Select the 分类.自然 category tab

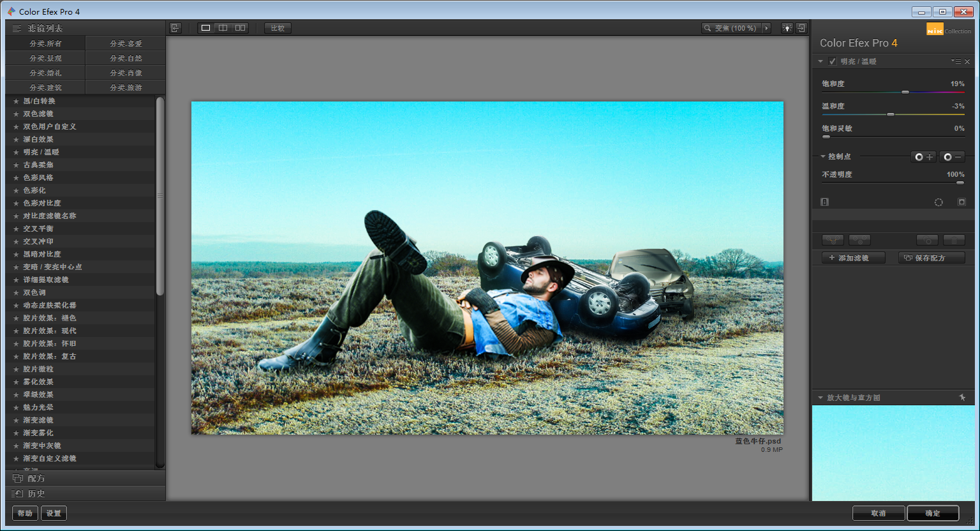126,58
